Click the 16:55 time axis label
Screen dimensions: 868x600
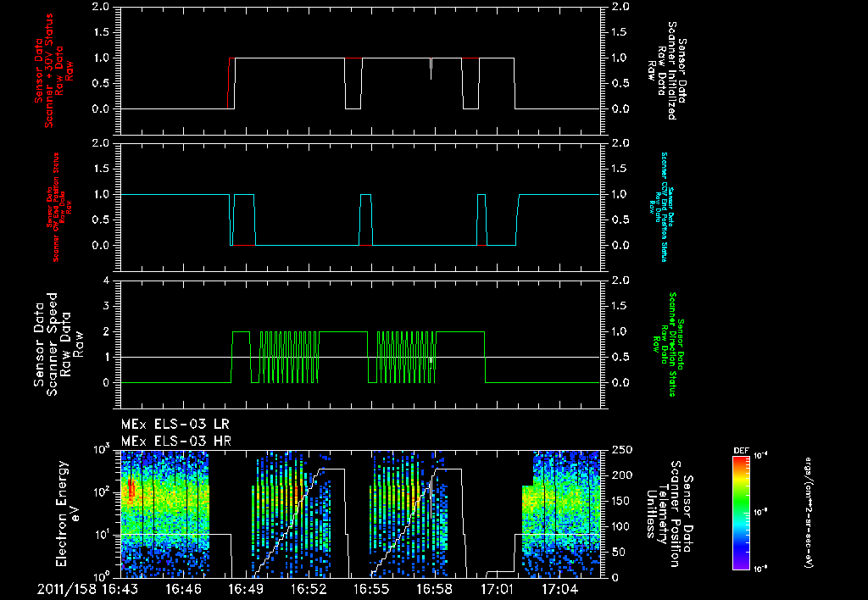(371, 589)
